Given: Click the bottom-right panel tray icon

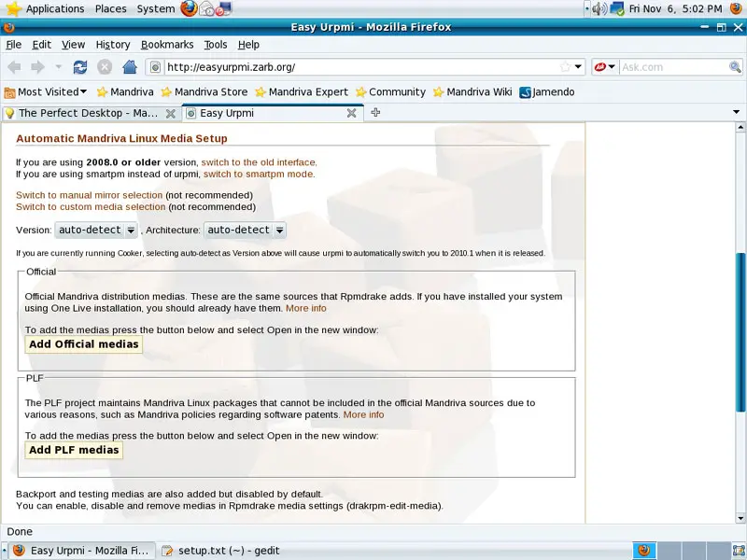Looking at the screenshot, I should (739, 551).
